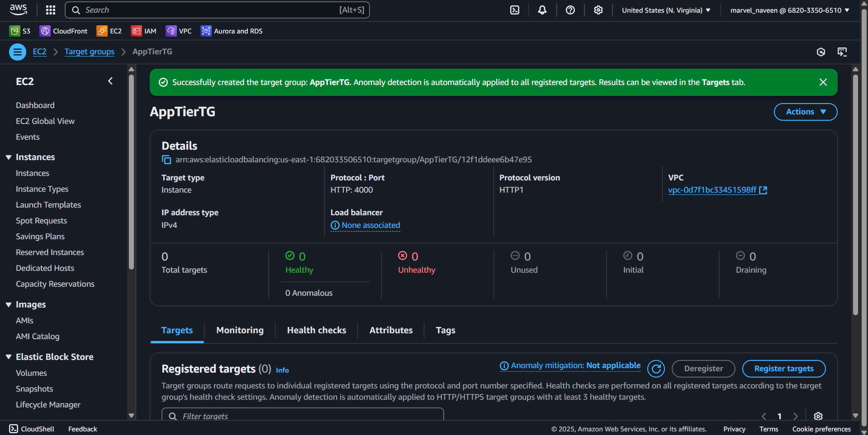Open Launch Templates in sidebar

coord(48,205)
